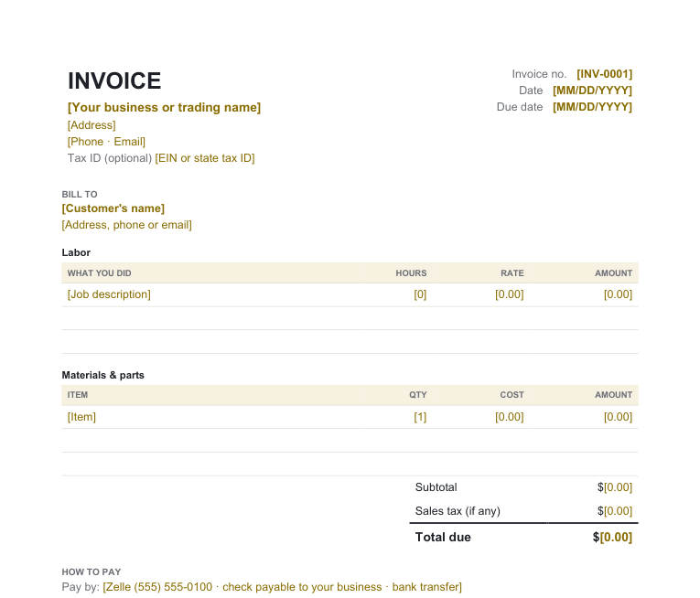Image resolution: width=700 pixels, height=598 pixels.
Task: Click the [Address, phone or email] placeholder
Action: 127,225
